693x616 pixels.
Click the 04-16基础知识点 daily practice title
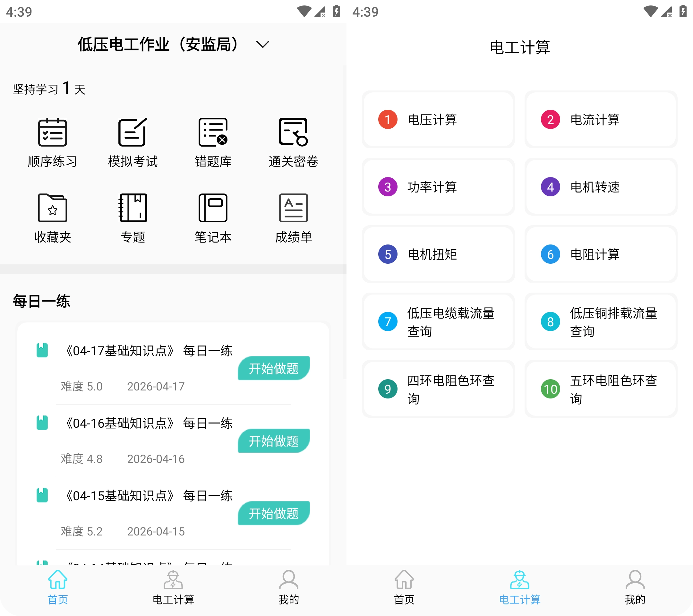pos(148,423)
